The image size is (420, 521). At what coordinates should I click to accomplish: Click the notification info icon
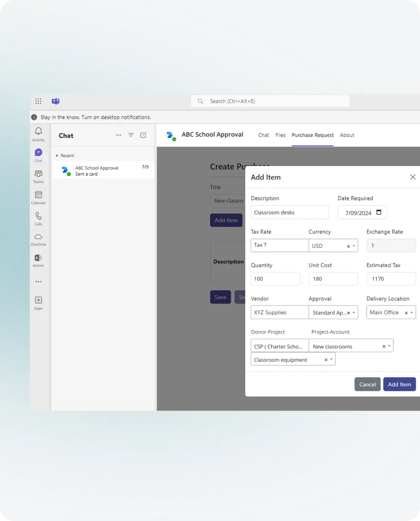34,117
